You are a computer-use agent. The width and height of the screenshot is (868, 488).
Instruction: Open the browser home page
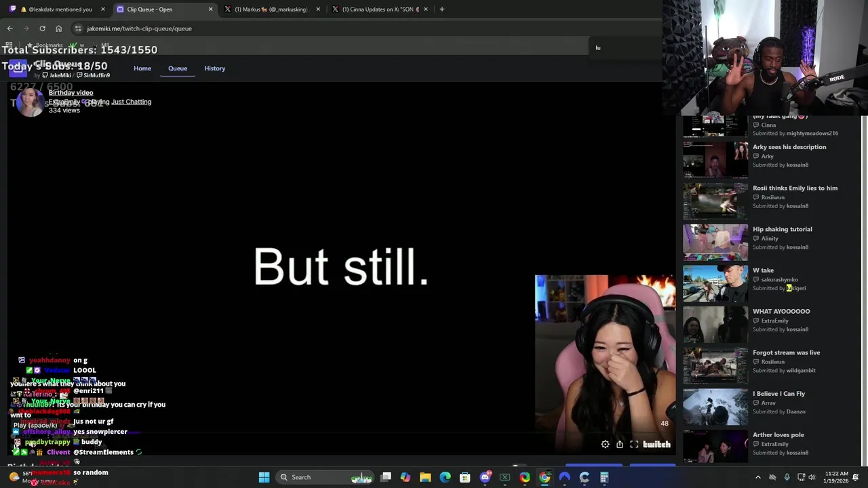coord(58,28)
